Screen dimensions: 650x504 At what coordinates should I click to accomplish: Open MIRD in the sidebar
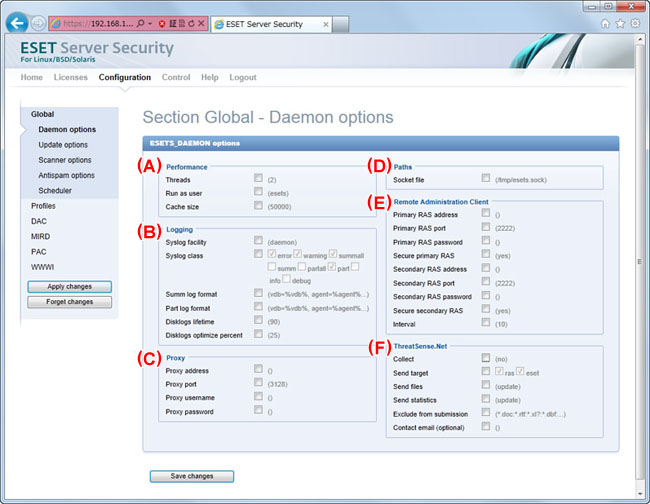(x=40, y=237)
